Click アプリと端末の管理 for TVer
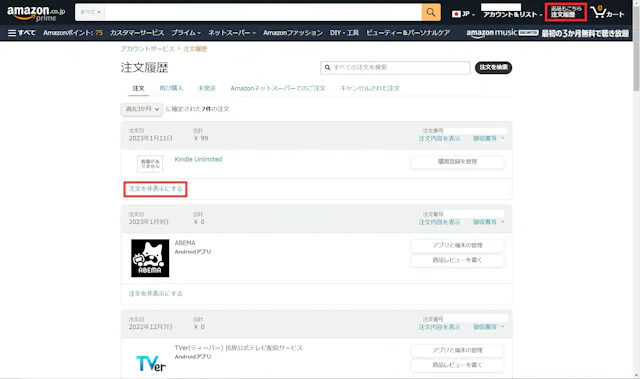Image resolution: width=640 pixels, height=379 pixels. 457,350
